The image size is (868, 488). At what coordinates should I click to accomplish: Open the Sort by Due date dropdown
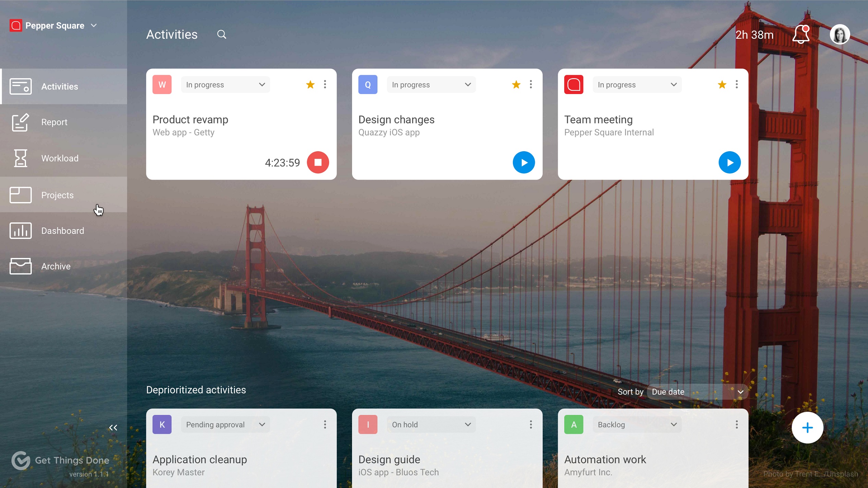click(697, 392)
